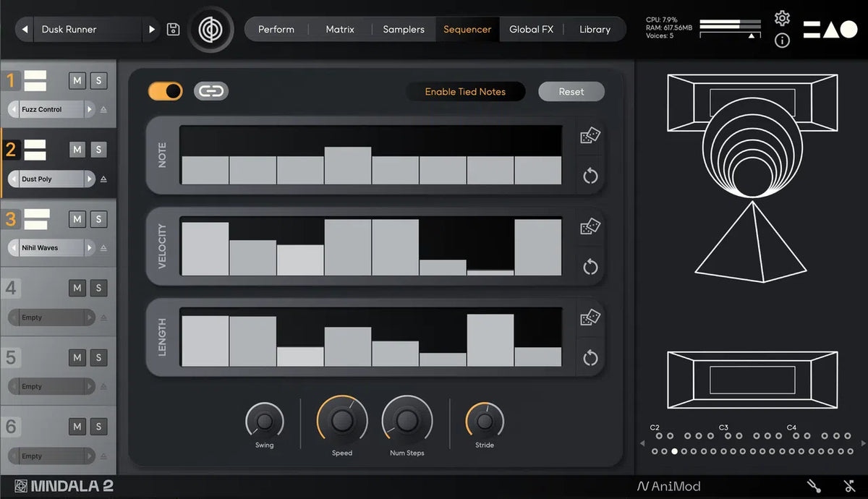
Task: Reset the Velocity row with circular arrow
Action: tap(590, 267)
